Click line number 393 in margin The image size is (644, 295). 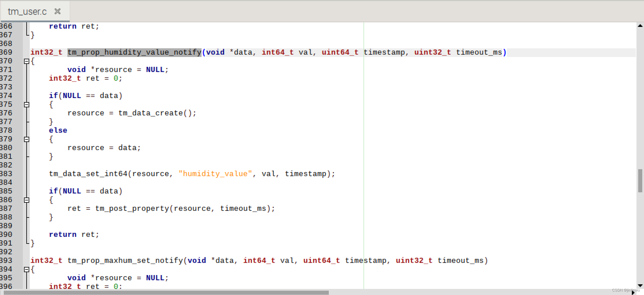[x=6, y=261]
